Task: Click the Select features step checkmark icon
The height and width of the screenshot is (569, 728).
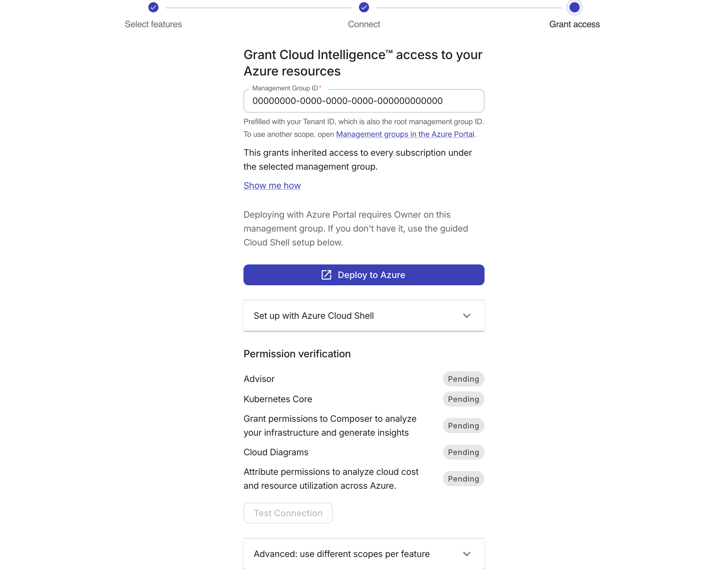Action: (x=153, y=7)
